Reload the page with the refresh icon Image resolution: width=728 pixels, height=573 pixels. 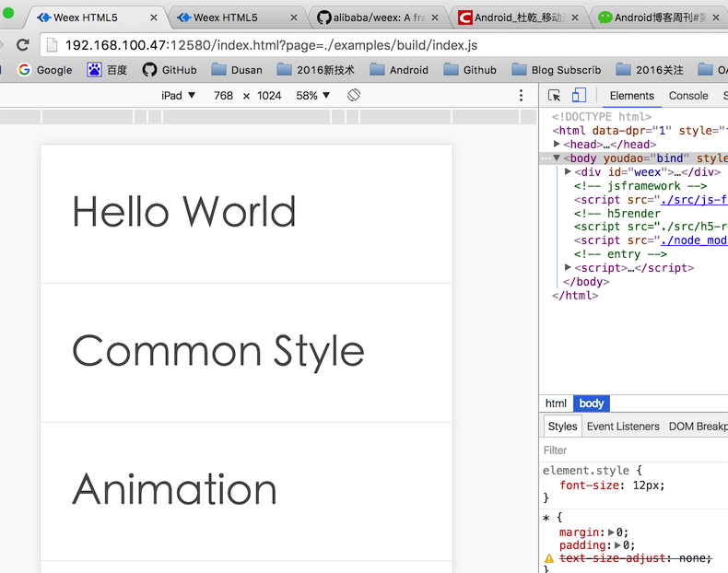tap(23, 45)
